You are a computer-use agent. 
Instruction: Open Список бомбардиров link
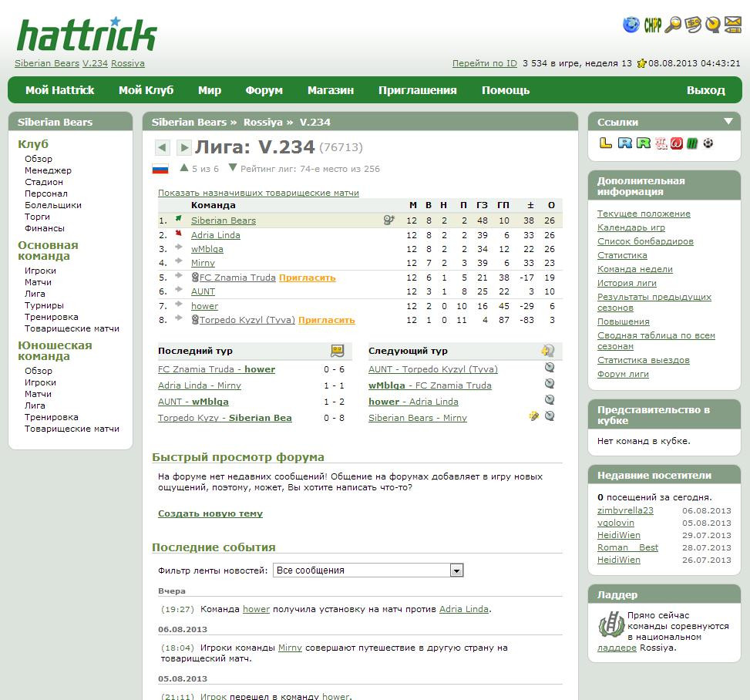pos(645,241)
